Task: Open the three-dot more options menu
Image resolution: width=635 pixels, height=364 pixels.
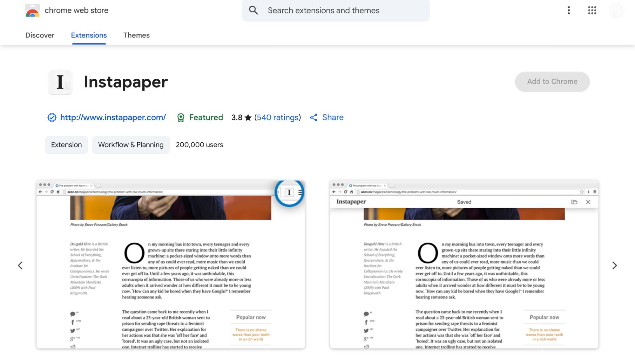Action: click(x=569, y=10)
